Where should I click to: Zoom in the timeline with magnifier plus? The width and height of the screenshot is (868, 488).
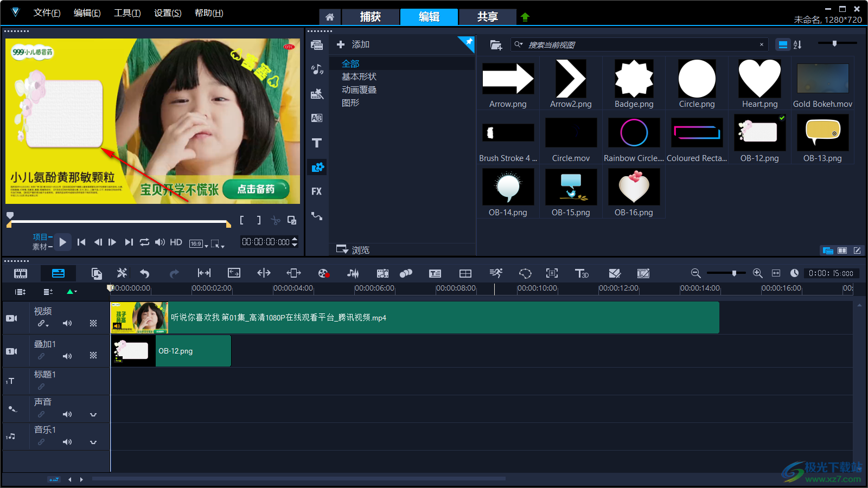point(758,273)
